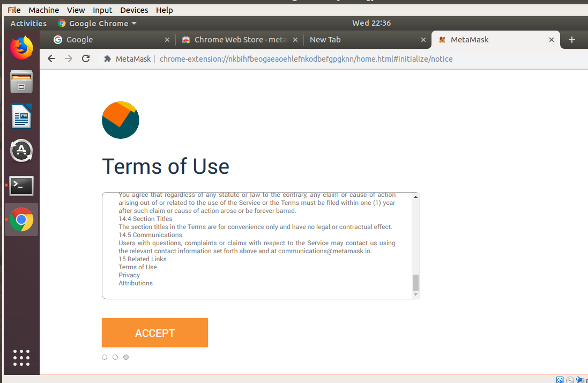
Task: Open the Show Applications grid
Action: [x=21, y=358]
